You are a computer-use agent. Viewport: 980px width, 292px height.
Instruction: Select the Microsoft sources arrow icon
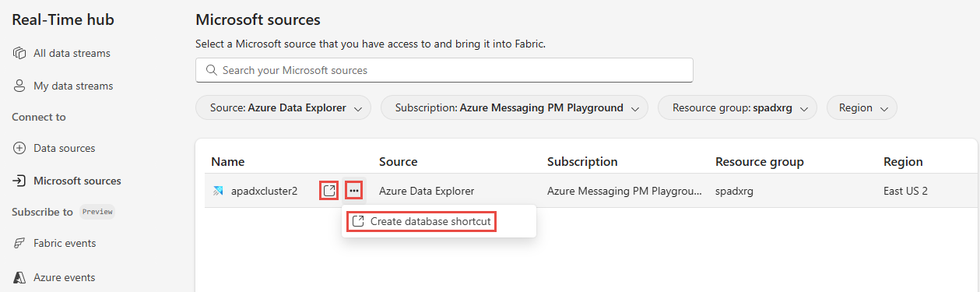(19, 181)
